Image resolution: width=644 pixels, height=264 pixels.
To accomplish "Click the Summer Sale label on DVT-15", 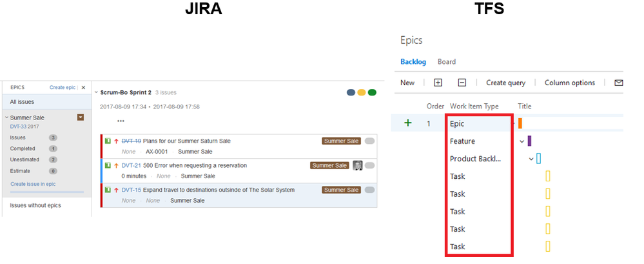I will pos(341,190).
